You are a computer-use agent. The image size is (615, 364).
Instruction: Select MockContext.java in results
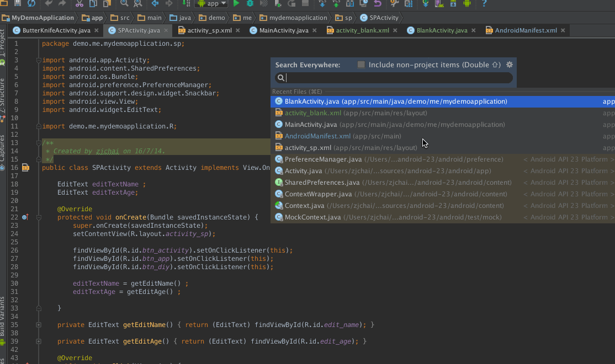click(x=443, y=217)
